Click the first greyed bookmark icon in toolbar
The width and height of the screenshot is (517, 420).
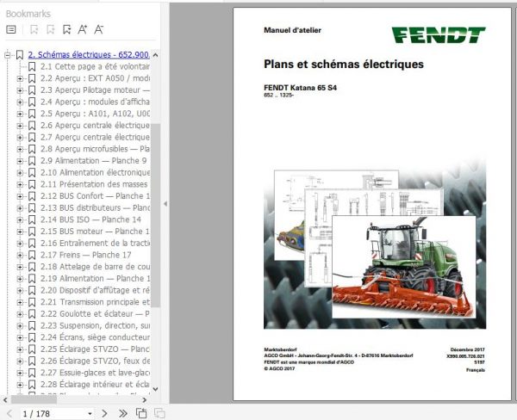point(34,29)
